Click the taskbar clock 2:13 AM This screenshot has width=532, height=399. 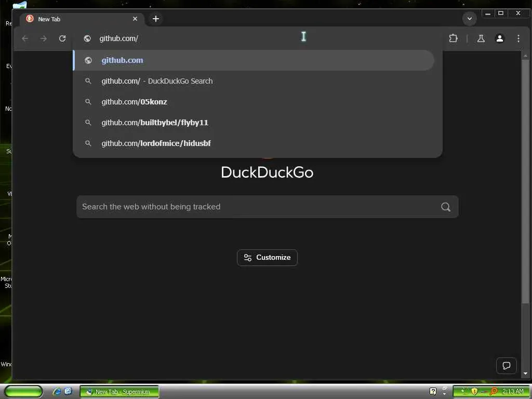[x=513, y=392]
